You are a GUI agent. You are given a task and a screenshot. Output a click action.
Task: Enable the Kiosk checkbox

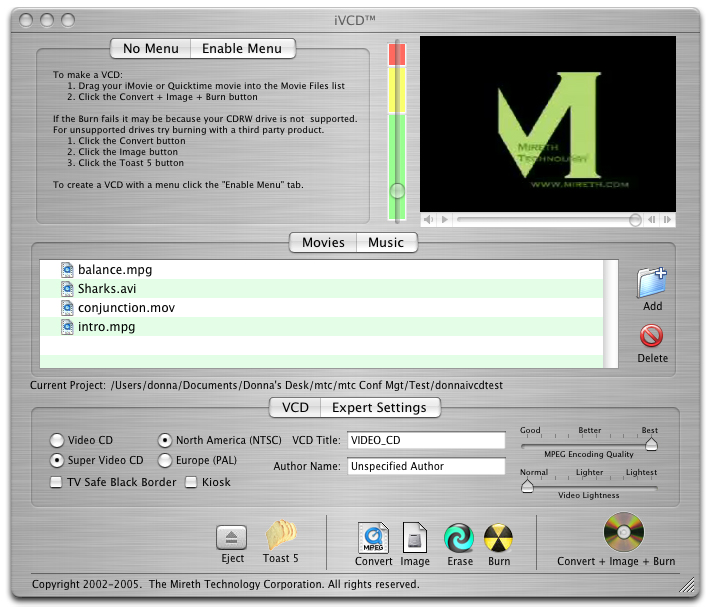(191, 482)
